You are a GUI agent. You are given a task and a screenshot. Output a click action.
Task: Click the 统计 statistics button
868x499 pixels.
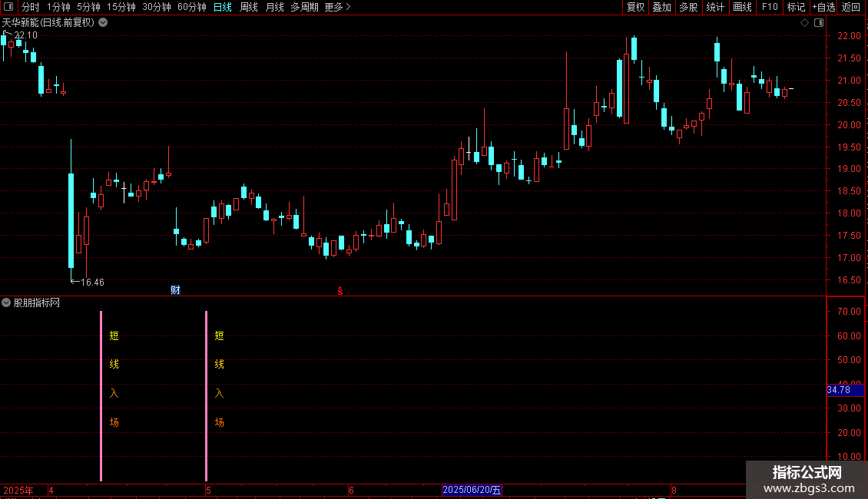(x=715, y=7)
